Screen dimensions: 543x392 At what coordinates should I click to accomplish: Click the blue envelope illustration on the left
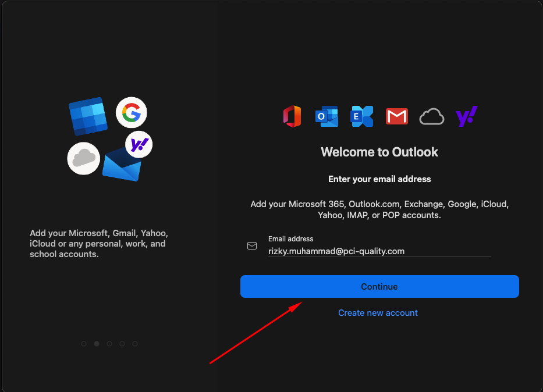click(123, 168)
